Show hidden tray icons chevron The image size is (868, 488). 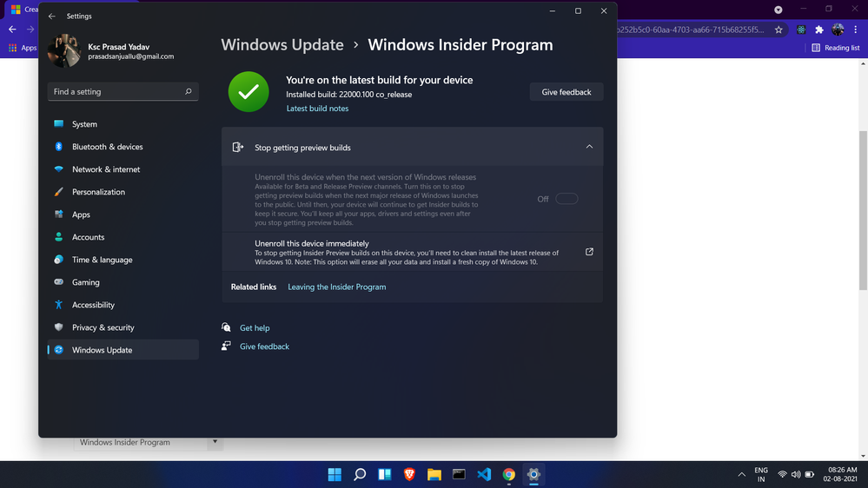click(742, 475)
